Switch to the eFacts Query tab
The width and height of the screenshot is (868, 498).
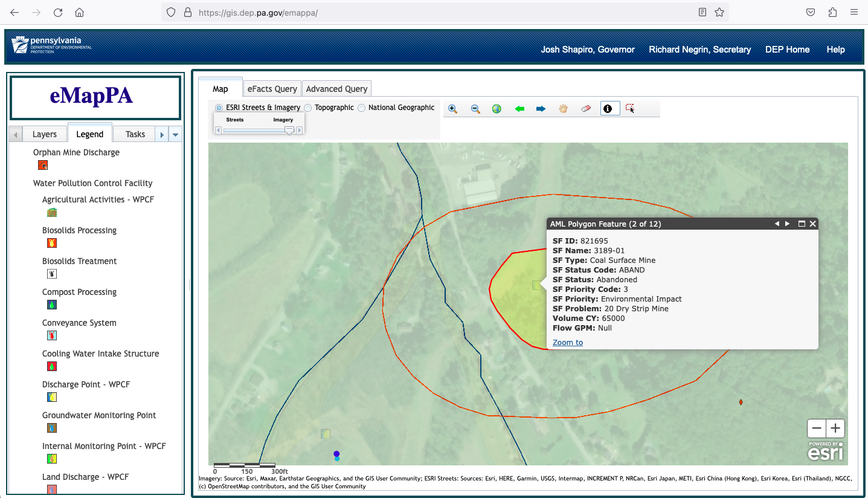point(272,89)
